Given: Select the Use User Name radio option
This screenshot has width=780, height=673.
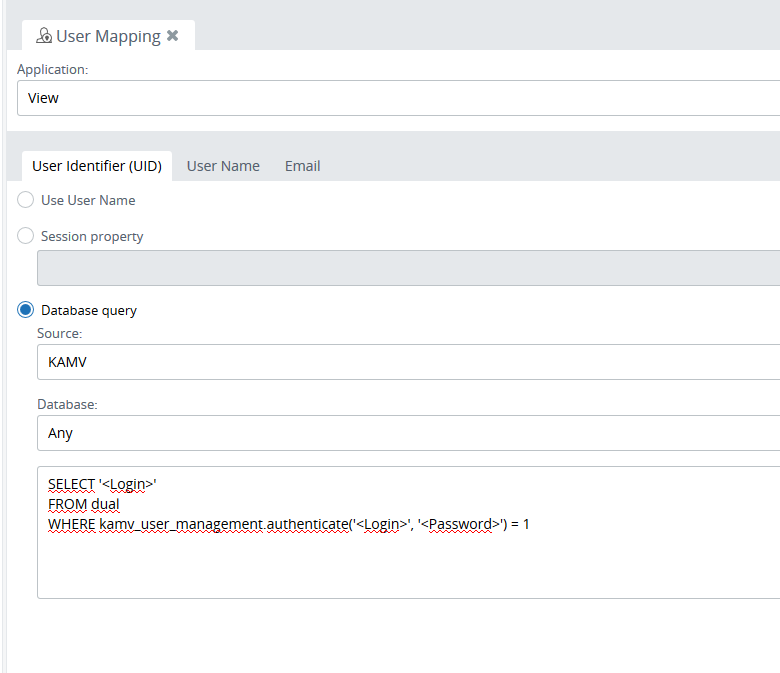Looking at the screenshot, I should pyautogui.click(x=26, y=200).
